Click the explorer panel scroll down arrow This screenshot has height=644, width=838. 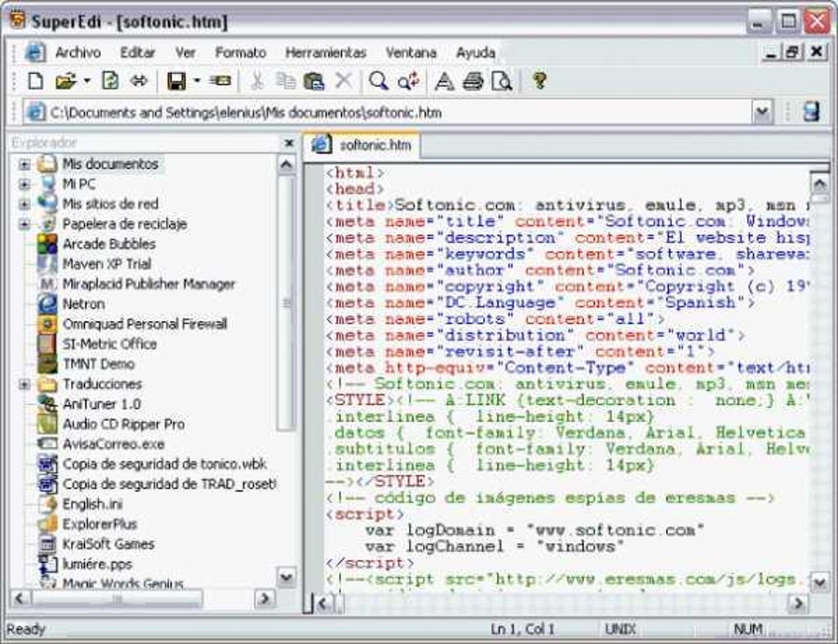285,577
